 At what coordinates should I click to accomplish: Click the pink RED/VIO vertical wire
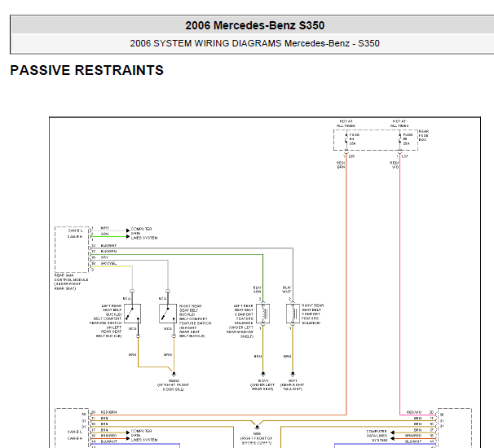[x=399, y=283]
